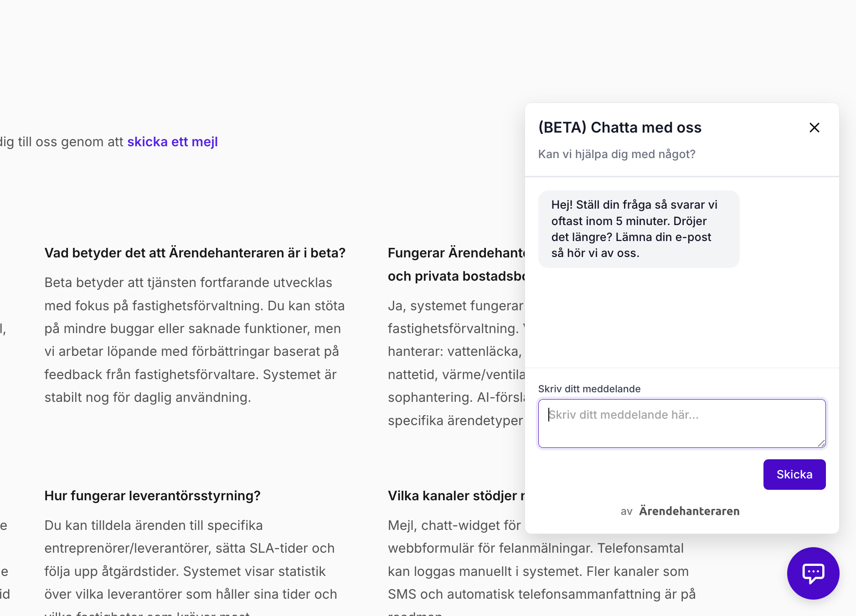The height and width of the screenshot is (616, 856).
Task: Click the 'Kan vi hjälpa dig med något?' subtitle
Action: tap(616, 154)
